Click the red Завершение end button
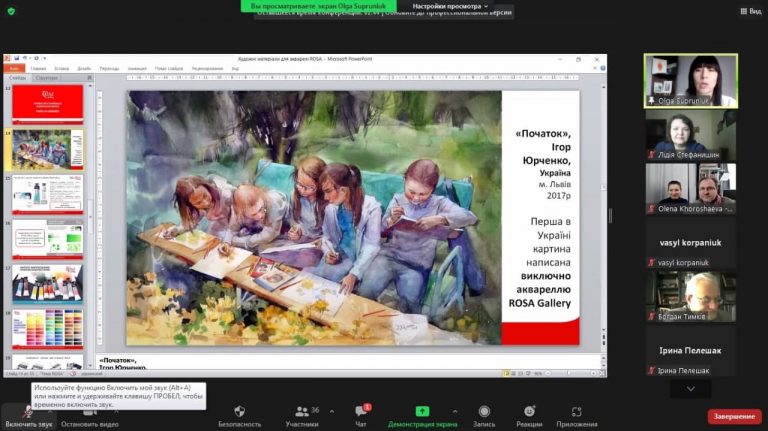 click(x=734, y=416)
